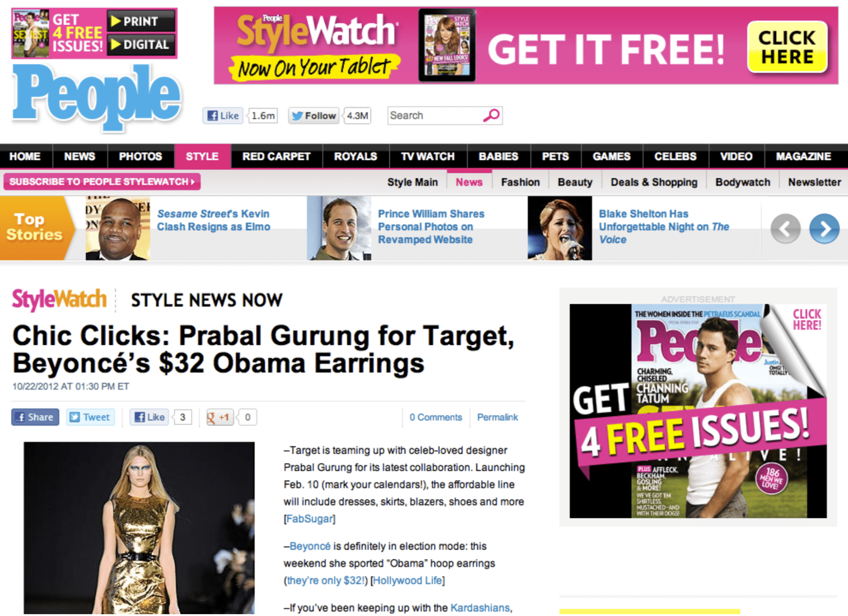
Task: Click the People logo
Action: point(97,96)
